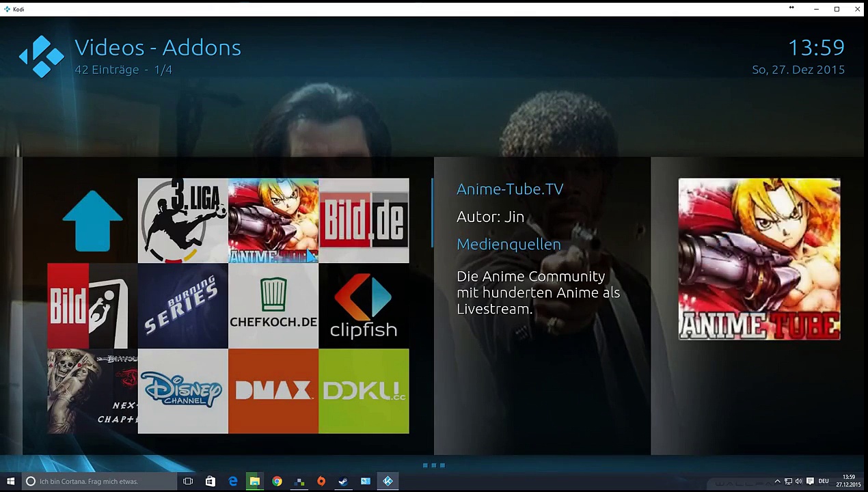Screen dimensions: 868x492
Task: Expand the system tray hidden icons chevron
Action: [x=777, y=481]
